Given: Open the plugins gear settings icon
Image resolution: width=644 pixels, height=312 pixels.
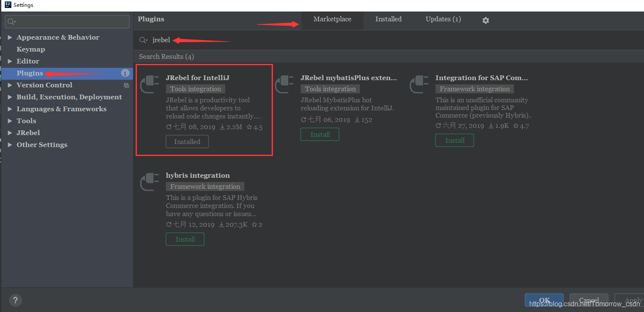Looking at the screenshot, I should [x=485, y=20].
